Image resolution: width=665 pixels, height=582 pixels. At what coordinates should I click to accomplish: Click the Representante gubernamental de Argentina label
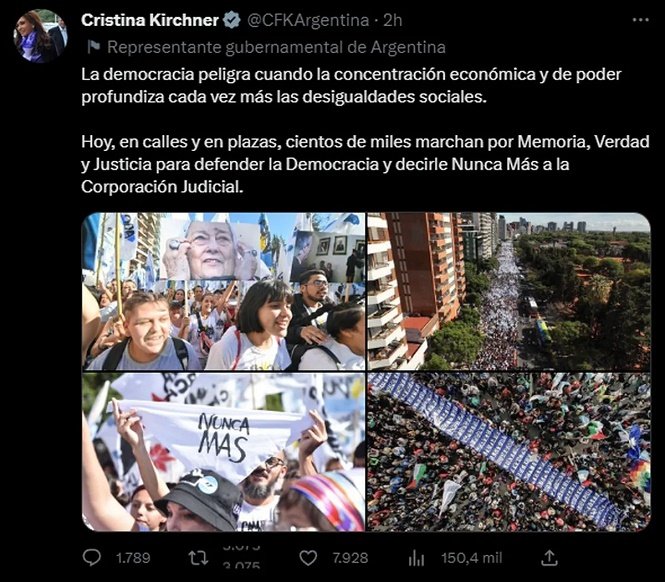pyautogui.click(x=276, y=47)
